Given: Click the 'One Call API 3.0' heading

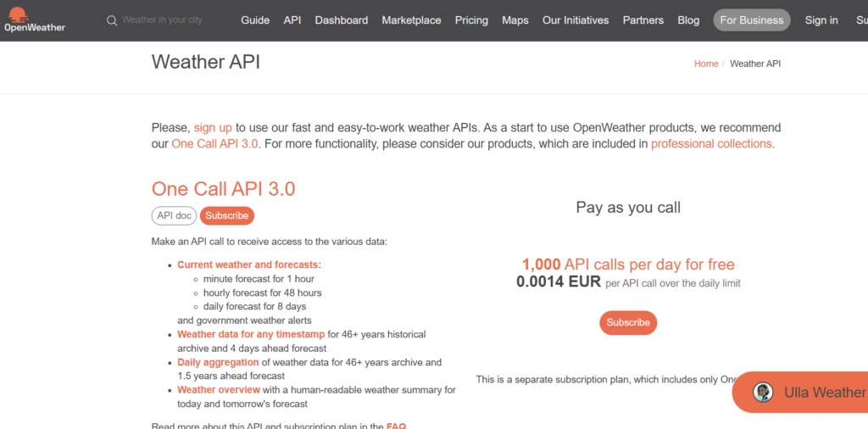Looking at the screenshot, I should pos(224,189).
